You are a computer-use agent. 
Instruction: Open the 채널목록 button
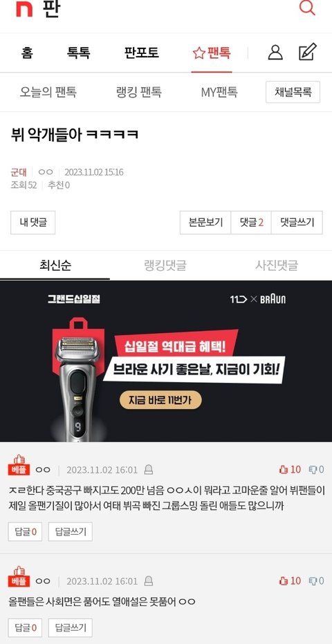293,92
